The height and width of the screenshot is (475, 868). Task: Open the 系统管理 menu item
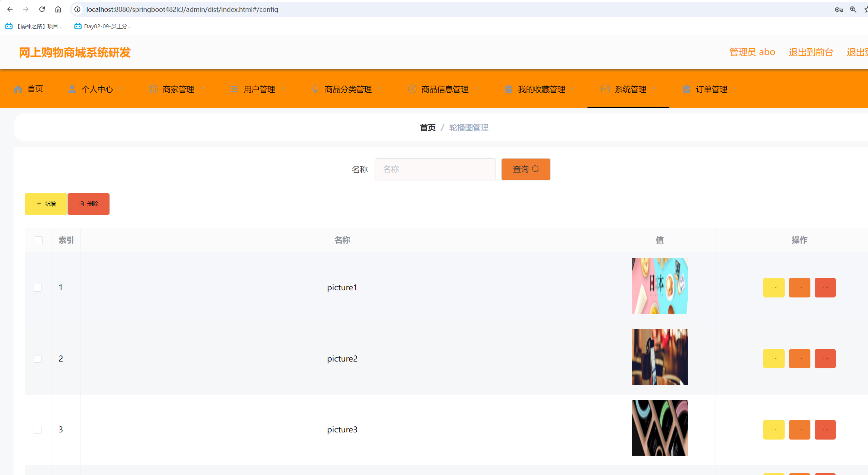[x=630, y=89]
